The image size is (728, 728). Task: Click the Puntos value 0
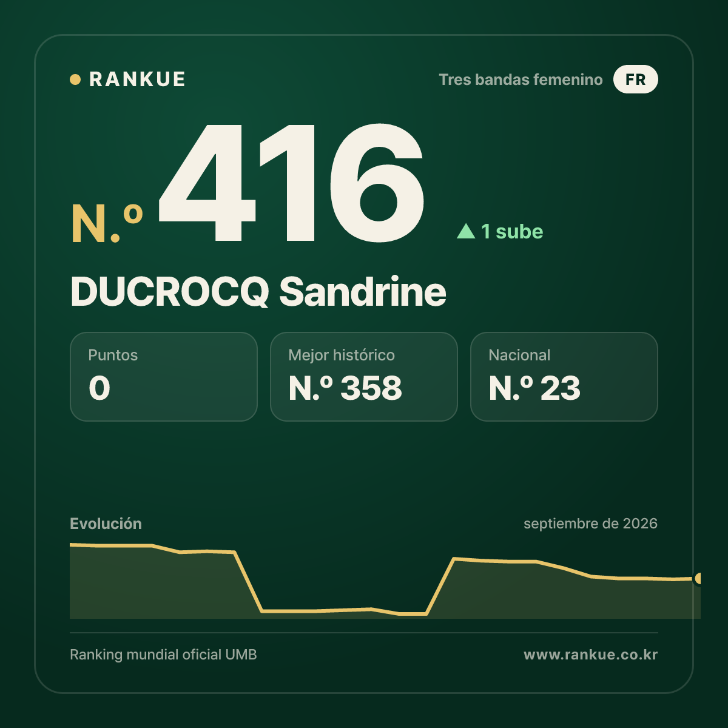[x=99, y=388]
